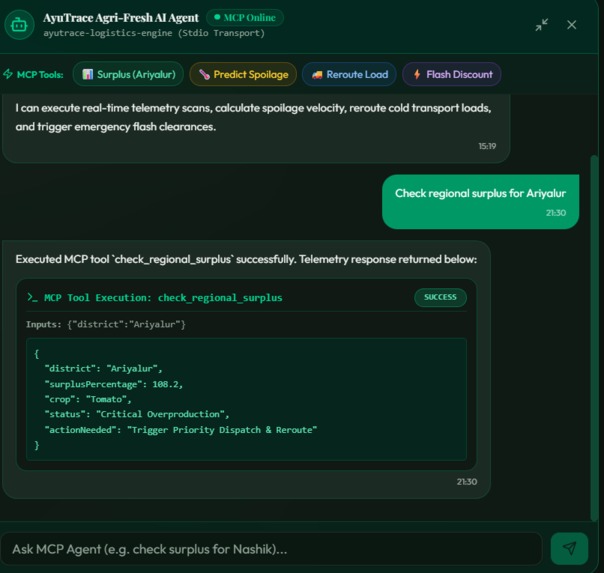Viewport: 604px width, 573px height.
Task: Run the Reroute Load tool chip
Action: 349,74
